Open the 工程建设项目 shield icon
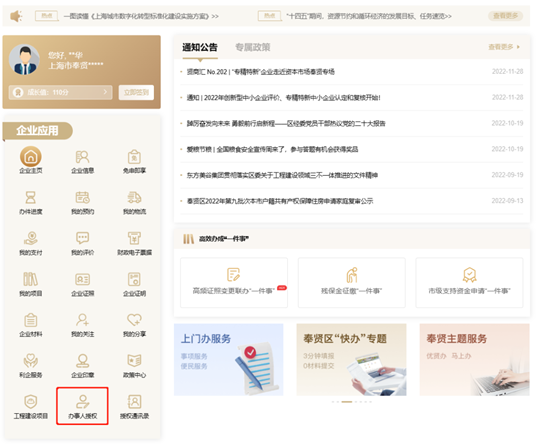Screen dimensions: 554x445 point(31,402)
